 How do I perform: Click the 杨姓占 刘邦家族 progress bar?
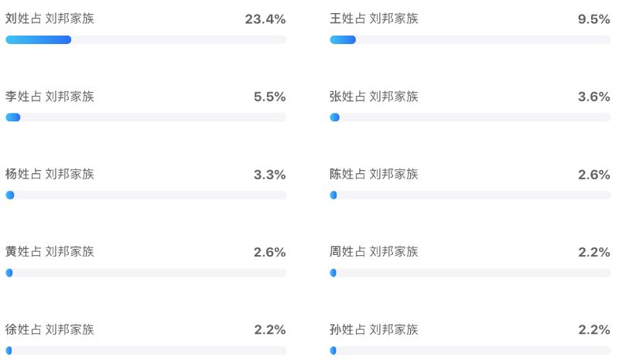[x=146, y=196]
